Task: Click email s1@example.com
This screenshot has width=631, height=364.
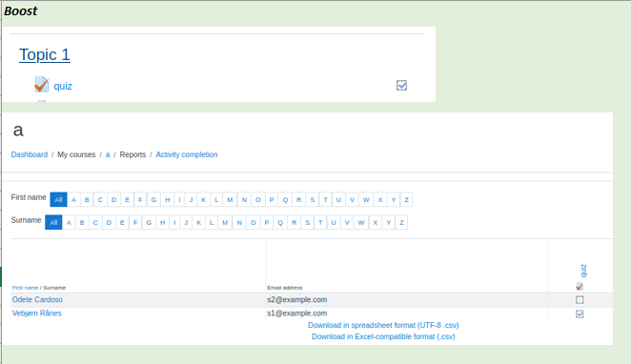Action: (x=297, y=313)
